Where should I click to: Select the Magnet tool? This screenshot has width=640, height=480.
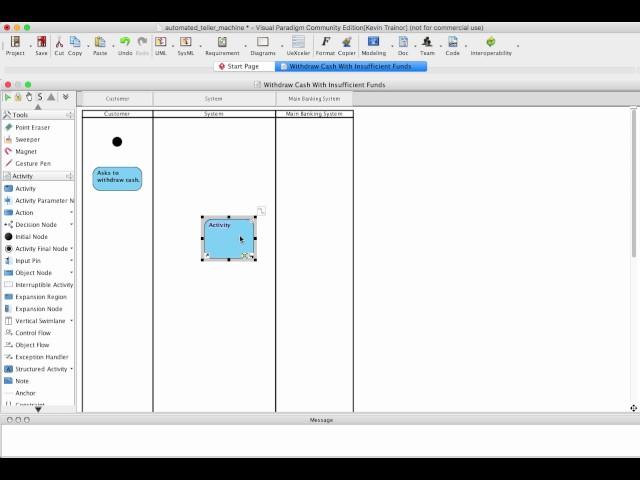click(26, 151)
